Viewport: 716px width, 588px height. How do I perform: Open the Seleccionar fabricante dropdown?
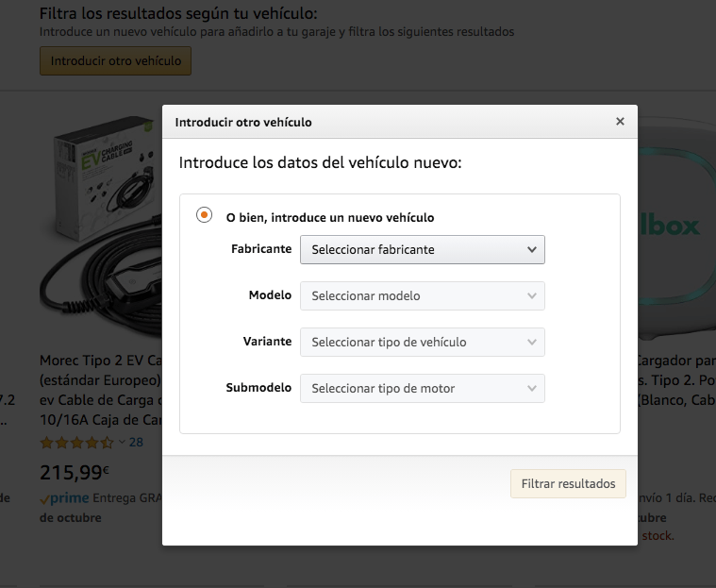(423, 249)
